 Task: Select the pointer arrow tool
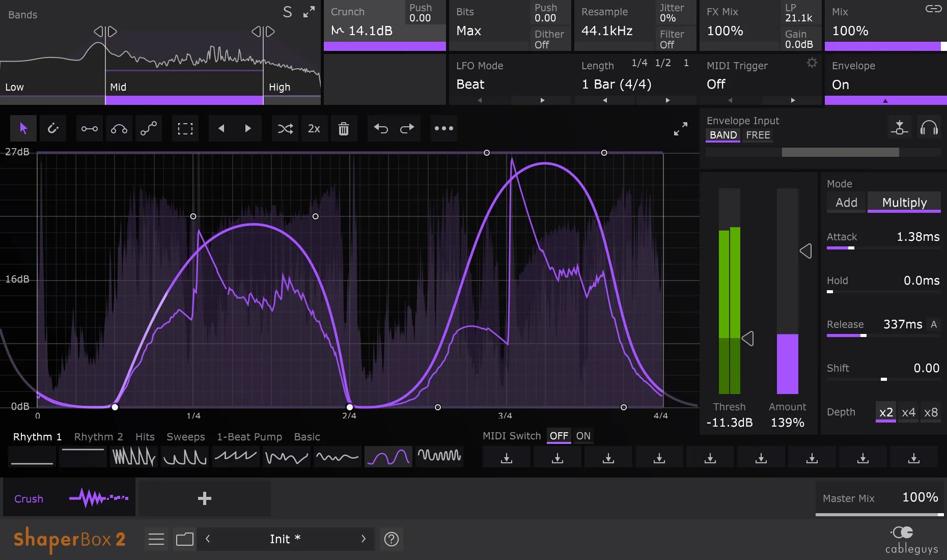(x=23, y=128)
